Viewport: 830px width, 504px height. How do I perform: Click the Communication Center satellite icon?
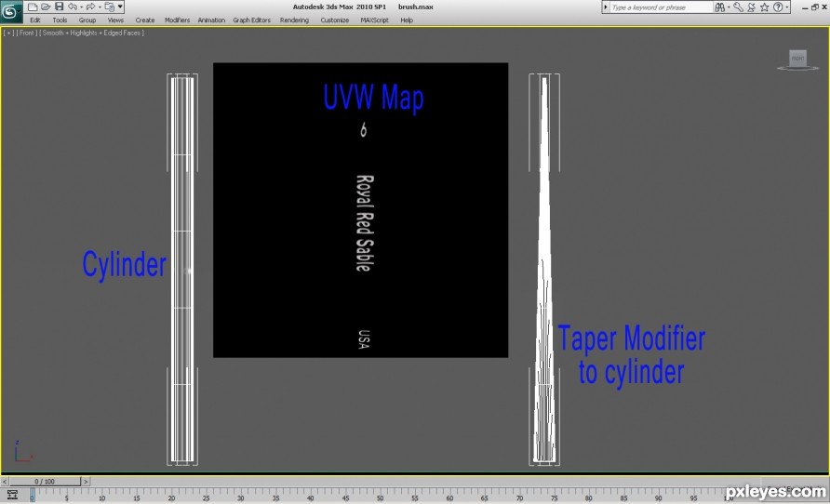(751, 7)
